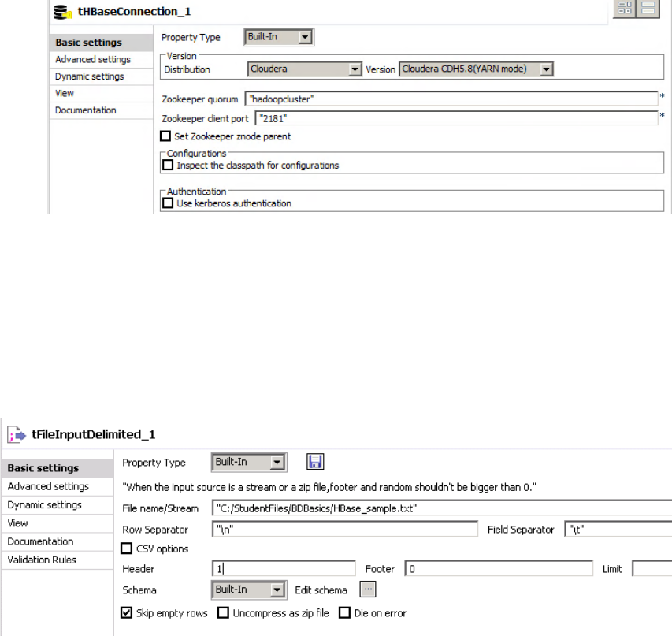
Task: Click the Limit field
Action: pyautogui.click(x=652, y=569)
